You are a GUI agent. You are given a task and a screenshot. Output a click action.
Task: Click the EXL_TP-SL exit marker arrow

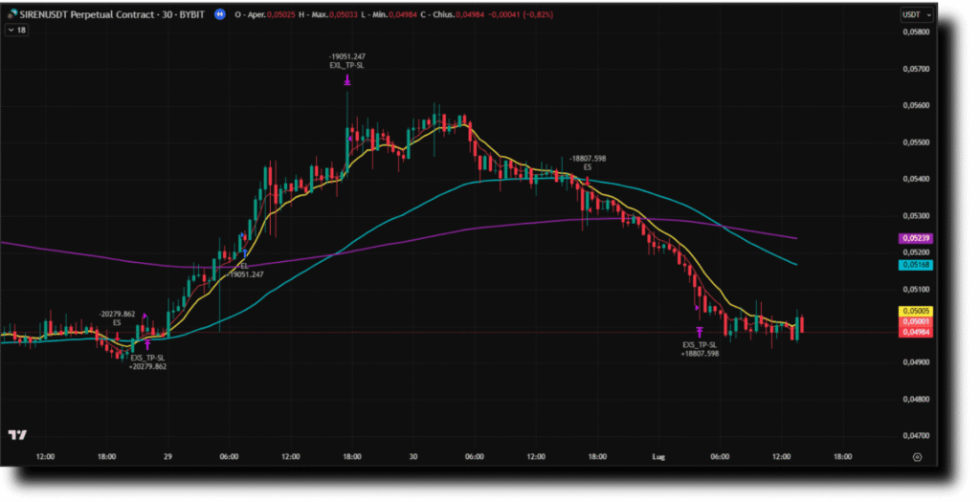346,82
